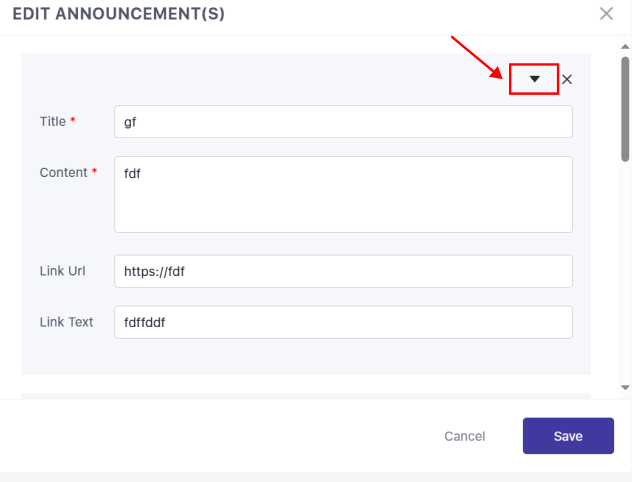
Task: Save the announcement changes
Action: point(568,436)
